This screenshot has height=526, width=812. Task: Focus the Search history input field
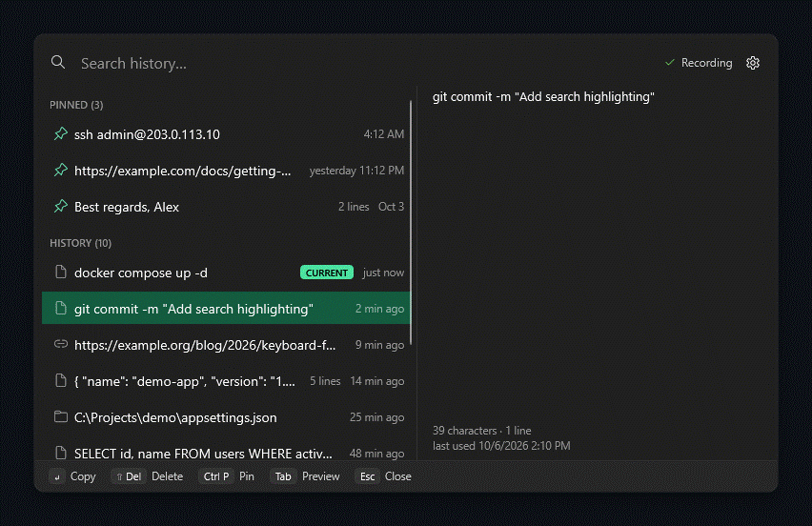tap(362, 63)
